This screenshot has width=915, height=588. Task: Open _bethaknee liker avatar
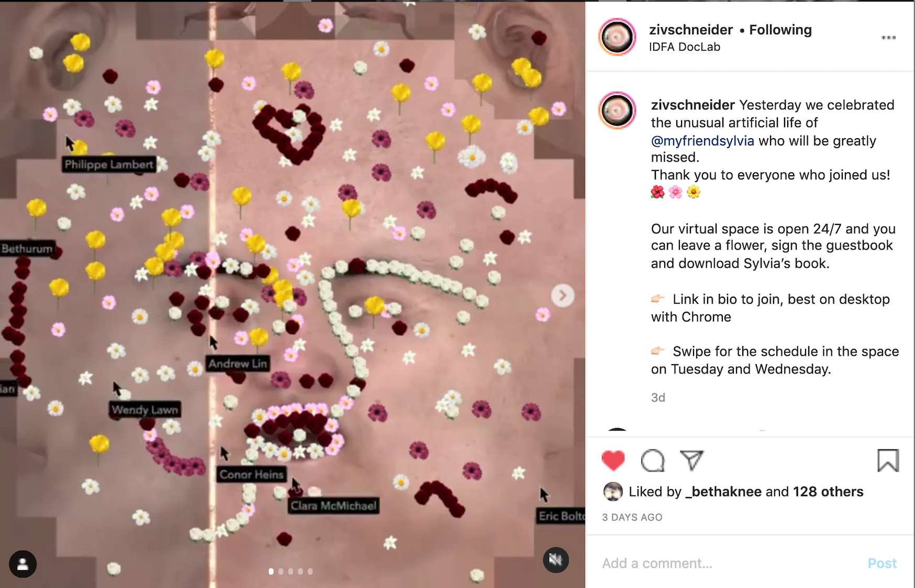[613, 492]
